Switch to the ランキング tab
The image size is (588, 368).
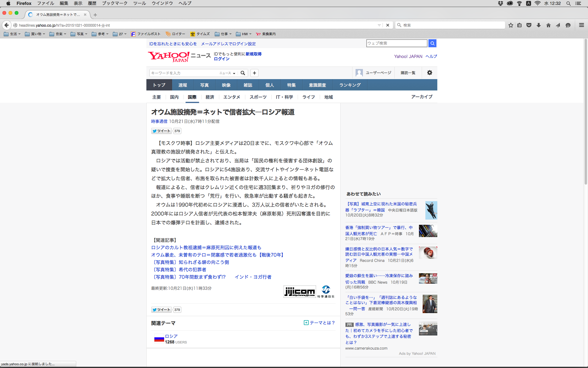pyautogui.click(x=350, y=85)
